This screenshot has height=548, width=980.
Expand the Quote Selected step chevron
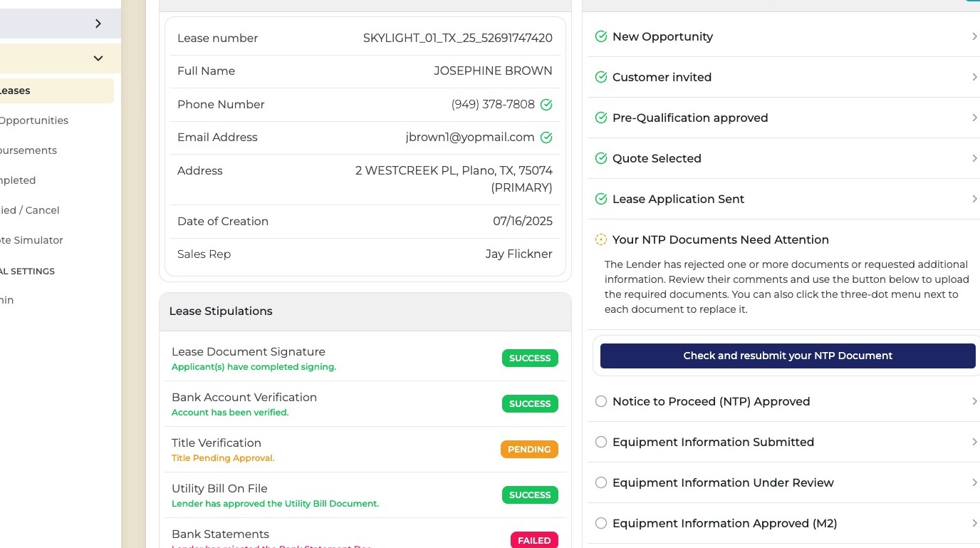pos(974,158)
